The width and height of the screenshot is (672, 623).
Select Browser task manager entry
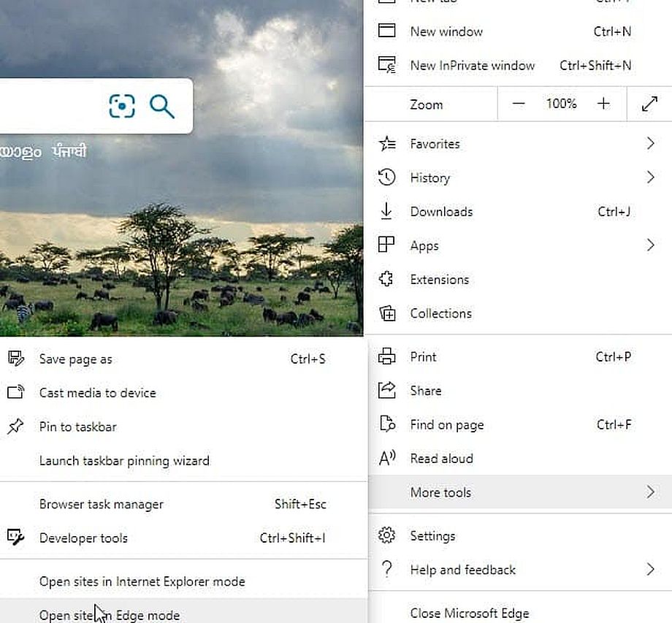pos(101,504)
